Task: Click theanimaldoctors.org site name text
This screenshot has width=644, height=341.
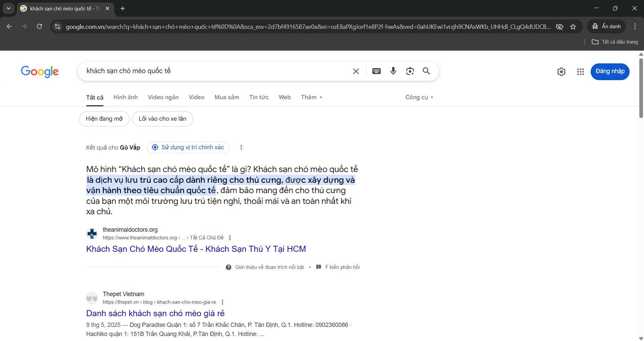Action: click(x=130, y=230)
